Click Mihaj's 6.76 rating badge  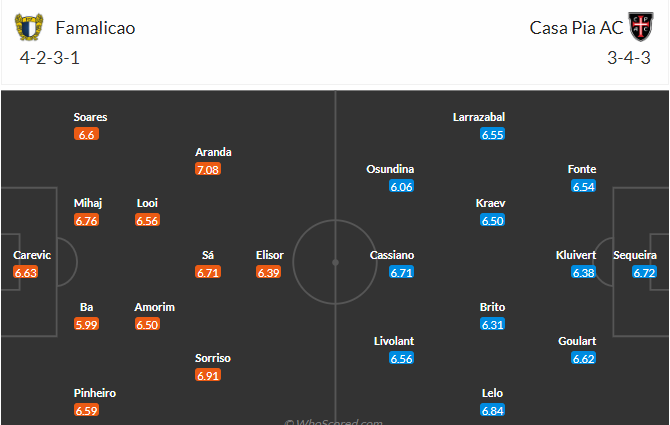pyautogui.click(x=86, y=220)
